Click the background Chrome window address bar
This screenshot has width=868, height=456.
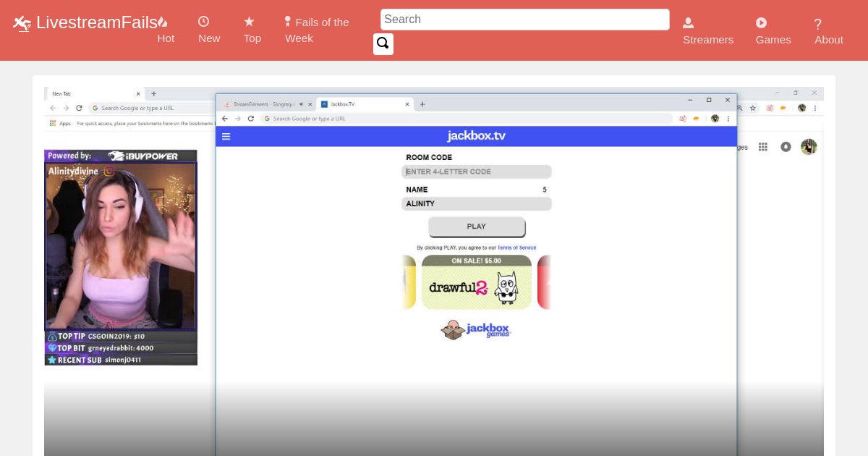tap(152, 108)
